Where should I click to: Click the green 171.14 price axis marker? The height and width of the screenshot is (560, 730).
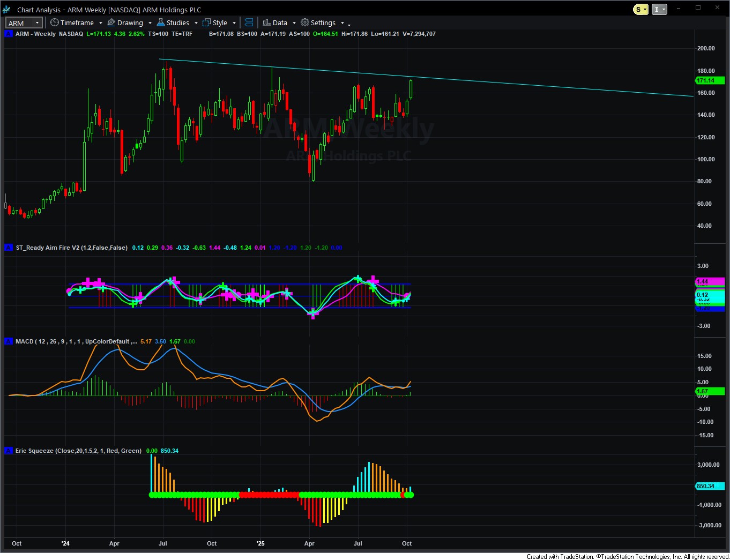[x=709, y=80]
